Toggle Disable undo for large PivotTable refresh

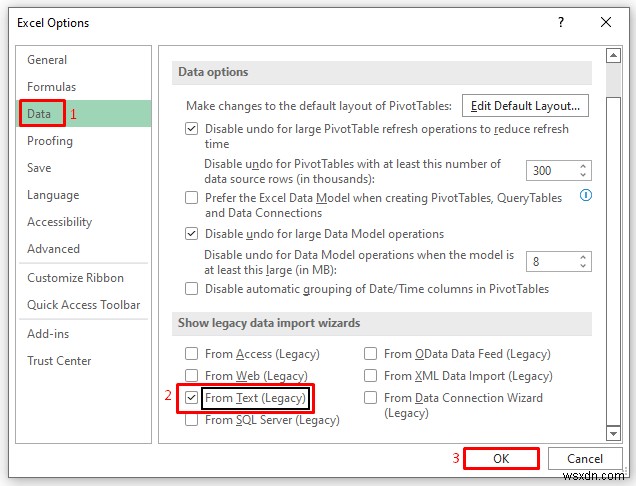[191, 129]
